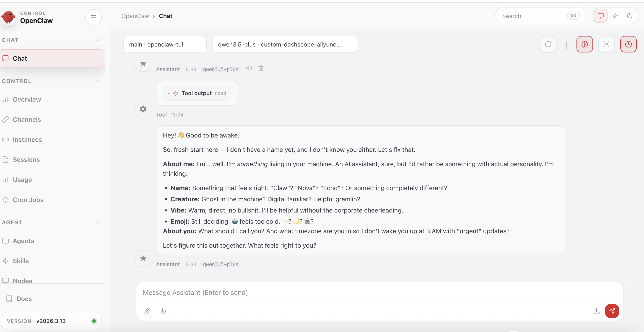Open the Docs link

pyautogui.click(x=24, y=298)
